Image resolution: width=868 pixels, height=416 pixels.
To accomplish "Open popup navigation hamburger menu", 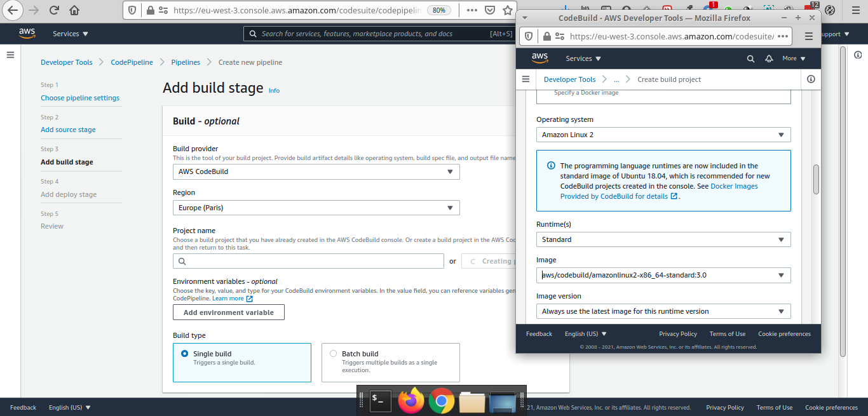I will click(526, 79).
